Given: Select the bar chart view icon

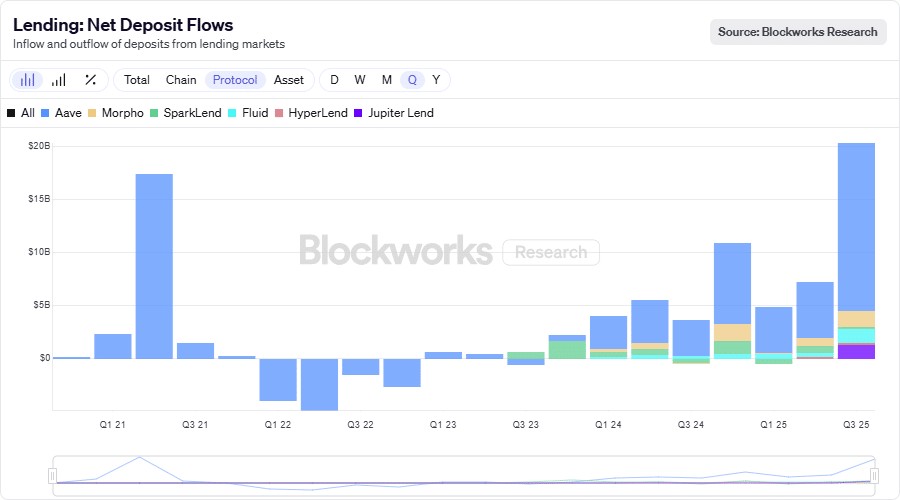Looking at the screenshot, I should [28, 80].
